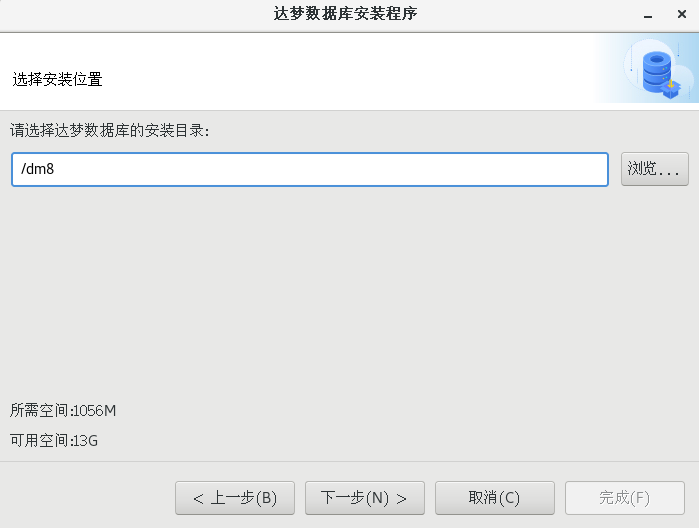Select the 可用空间:13G text
The height and width of the screenshot is (528, 699).
[53, 441]
